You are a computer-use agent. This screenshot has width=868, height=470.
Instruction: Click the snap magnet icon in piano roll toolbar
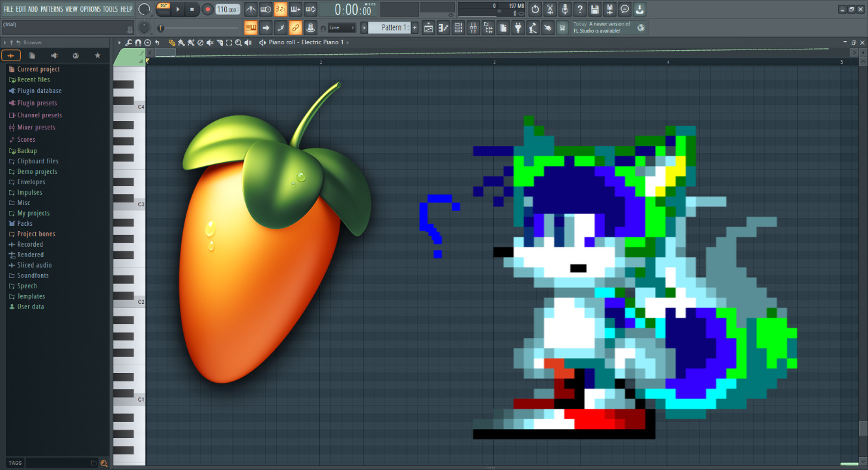coord(137,43)
